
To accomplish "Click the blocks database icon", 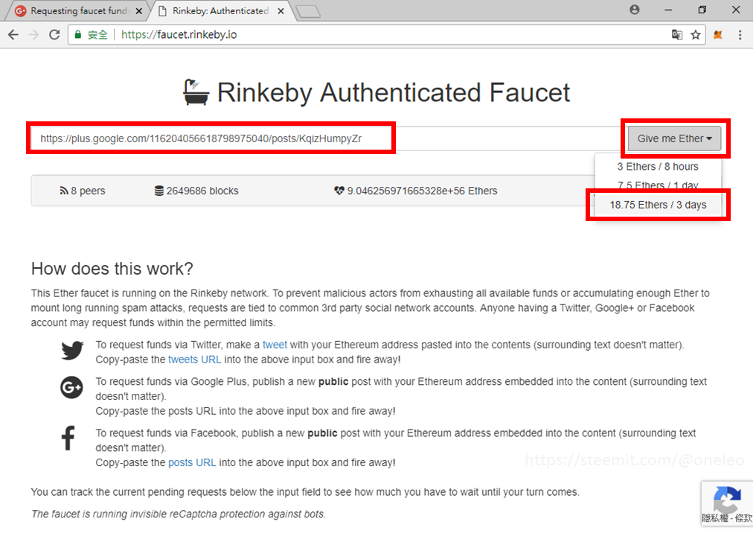I will [158, 191].
